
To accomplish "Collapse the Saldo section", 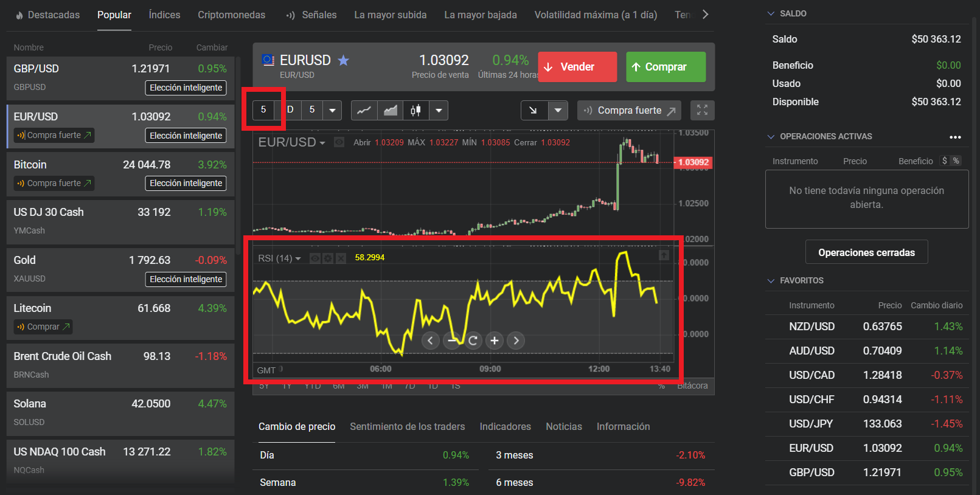I will coord(771,13).
